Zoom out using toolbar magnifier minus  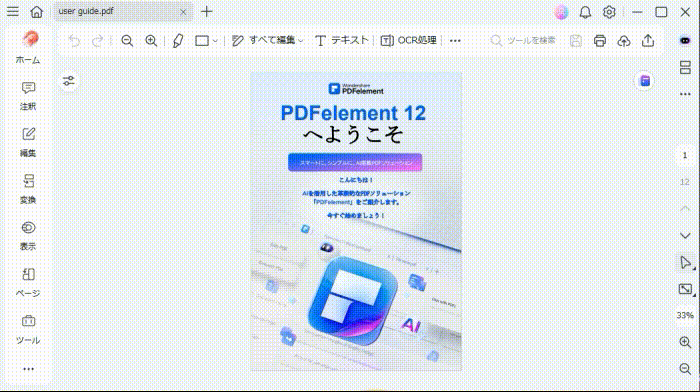[127, 41]
